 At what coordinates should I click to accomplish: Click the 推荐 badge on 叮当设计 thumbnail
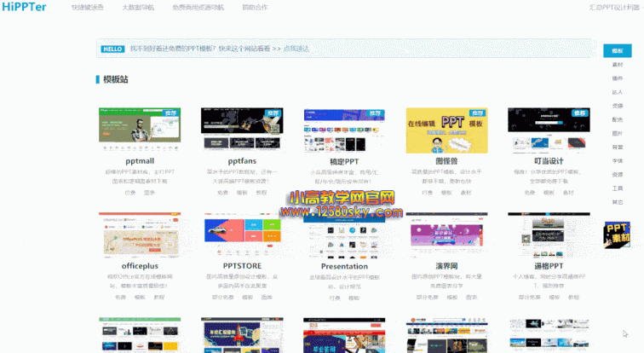[579, 113]
